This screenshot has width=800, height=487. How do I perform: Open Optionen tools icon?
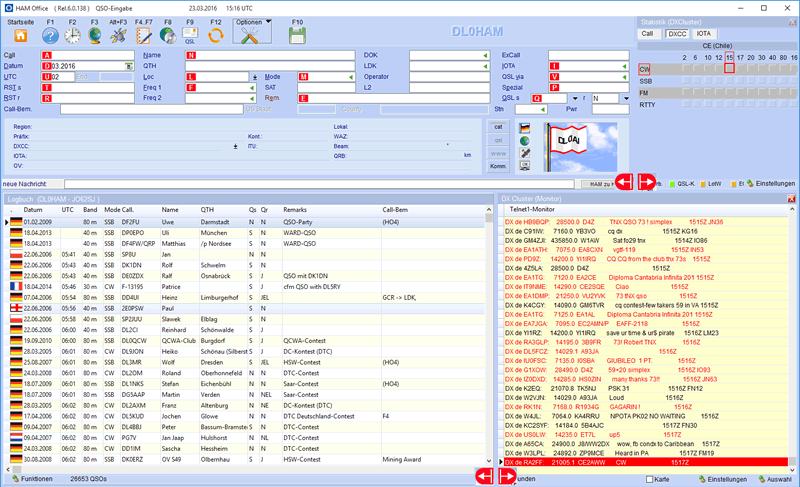(x=249, y=36)
